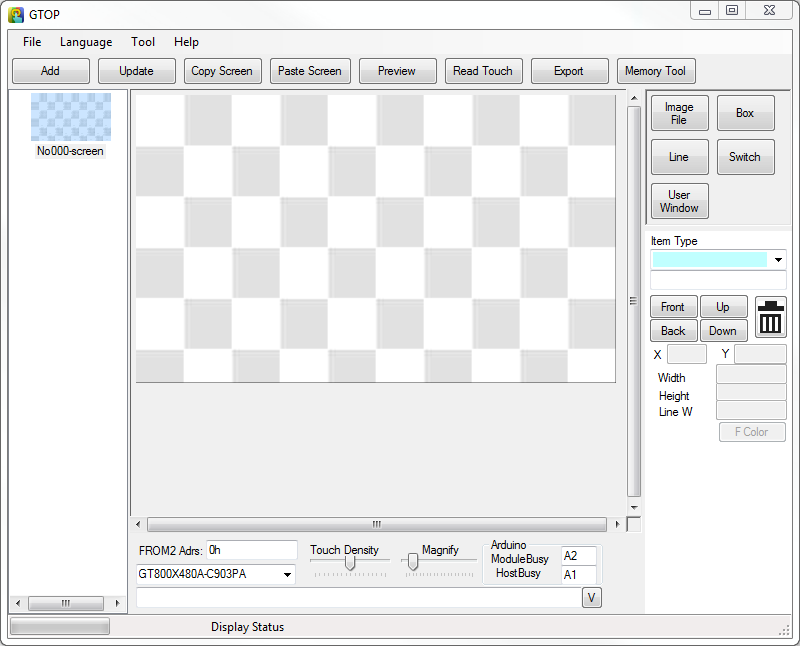The width and height of the screenshot is (800, 646).
Task: Launch the Memory Tool
Action: pos(655,71)
